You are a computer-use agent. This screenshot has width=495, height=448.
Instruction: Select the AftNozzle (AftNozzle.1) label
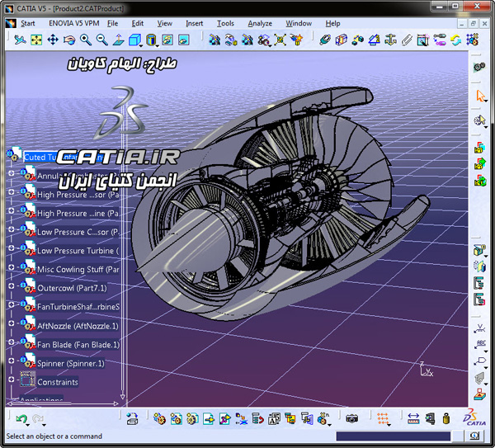click(x=78, y=326)
